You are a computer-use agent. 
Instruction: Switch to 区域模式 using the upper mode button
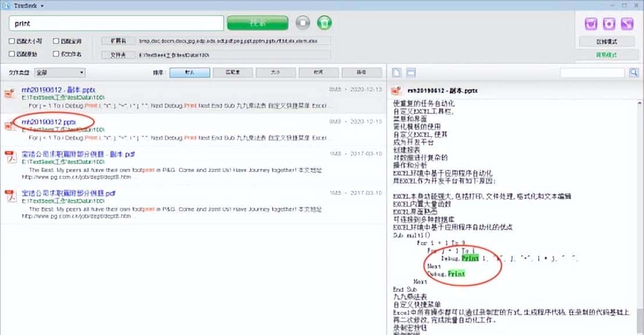(606, 41)
